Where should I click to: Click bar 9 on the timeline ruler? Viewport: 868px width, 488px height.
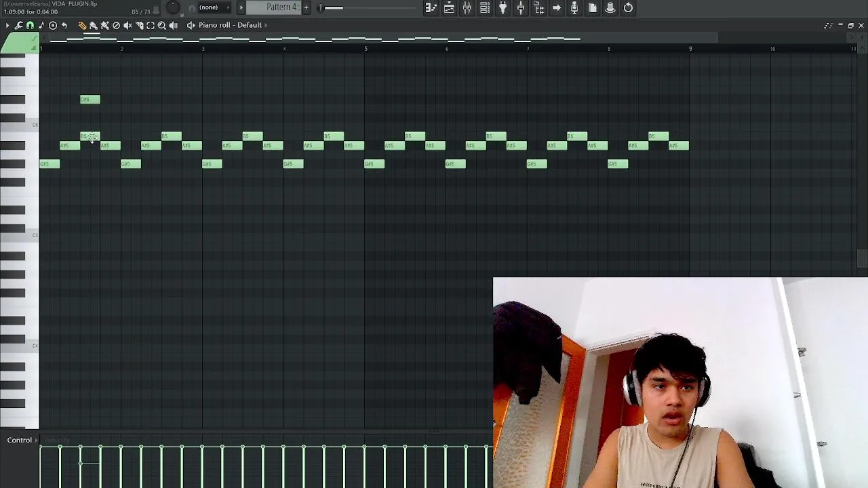click(x=690, y=49)
